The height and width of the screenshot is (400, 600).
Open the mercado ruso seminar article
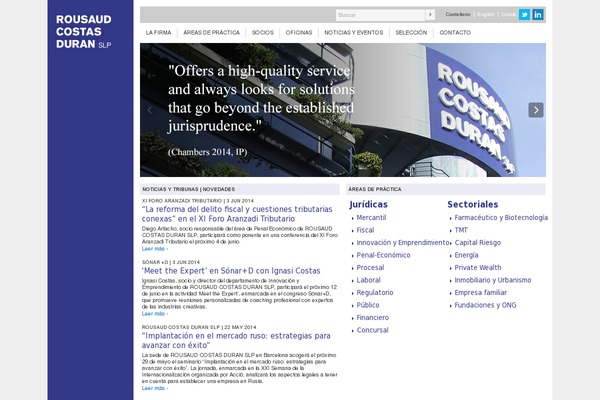236,340
